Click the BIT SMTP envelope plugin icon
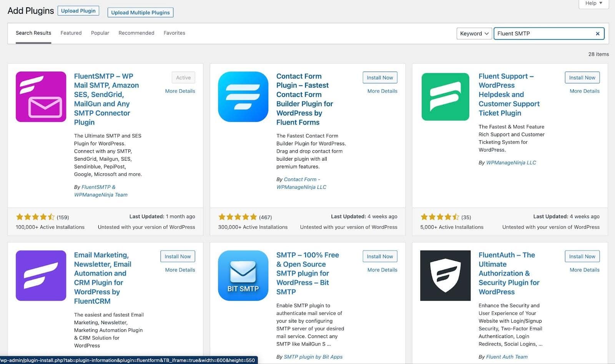The width and height of the screenshot is (615, 364). coord(243,276)
